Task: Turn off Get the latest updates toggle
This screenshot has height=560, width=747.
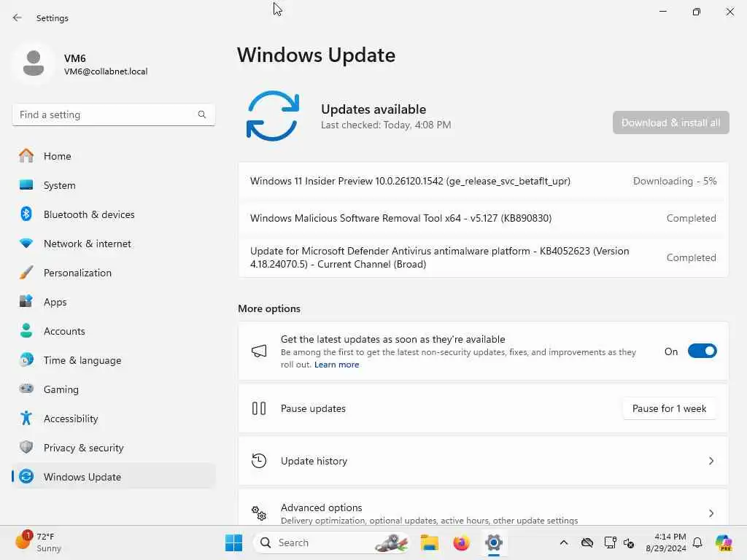Action: tap(703, 351)
